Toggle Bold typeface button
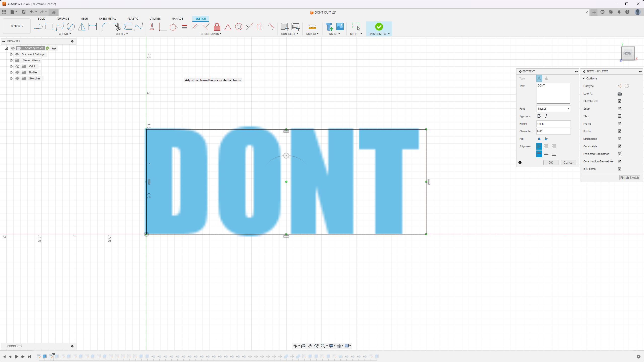This screenshot has height=362, width=644. pos(539,116)
